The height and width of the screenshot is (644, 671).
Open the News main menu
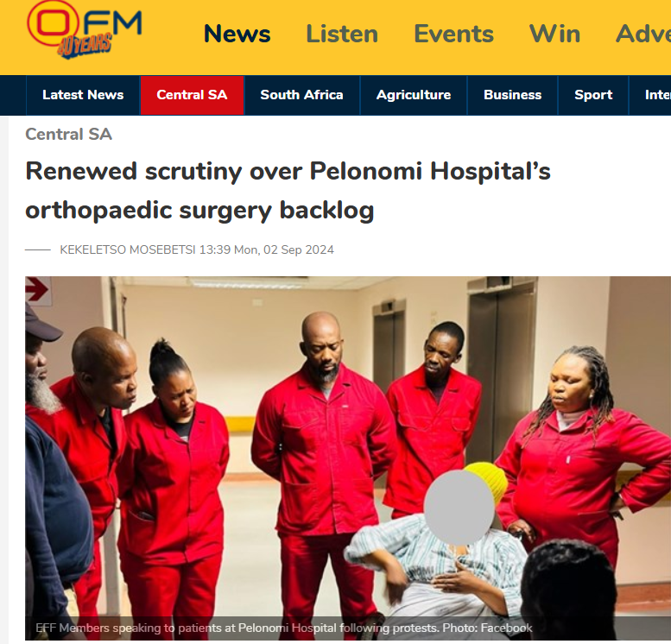[237, 34]
